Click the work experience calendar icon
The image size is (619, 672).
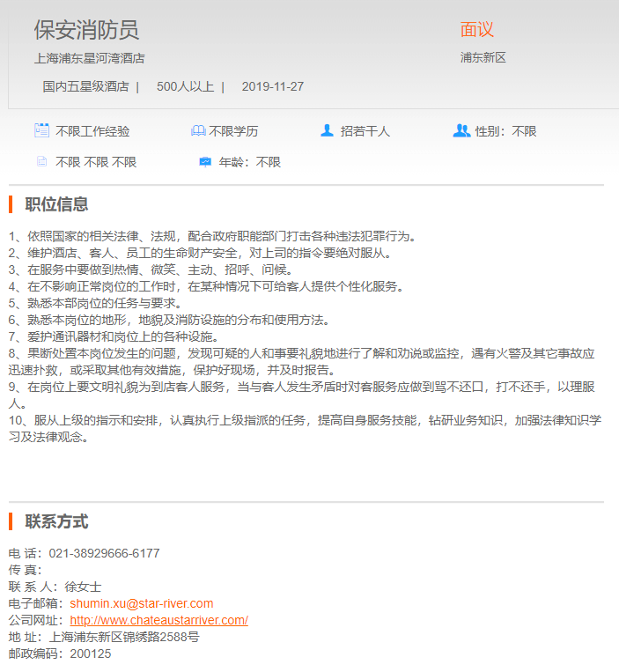41,130
